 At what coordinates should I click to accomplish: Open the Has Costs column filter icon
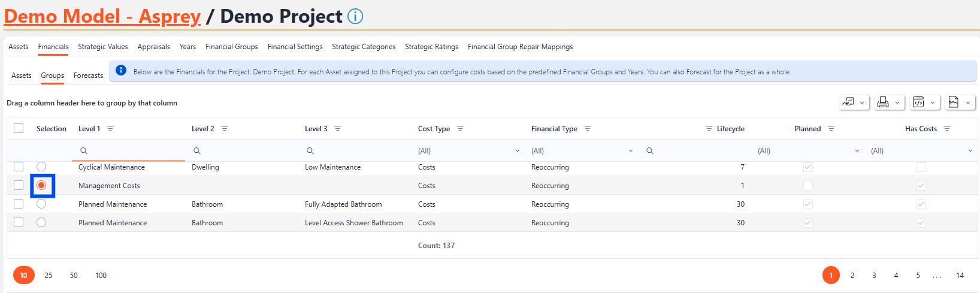947,129
